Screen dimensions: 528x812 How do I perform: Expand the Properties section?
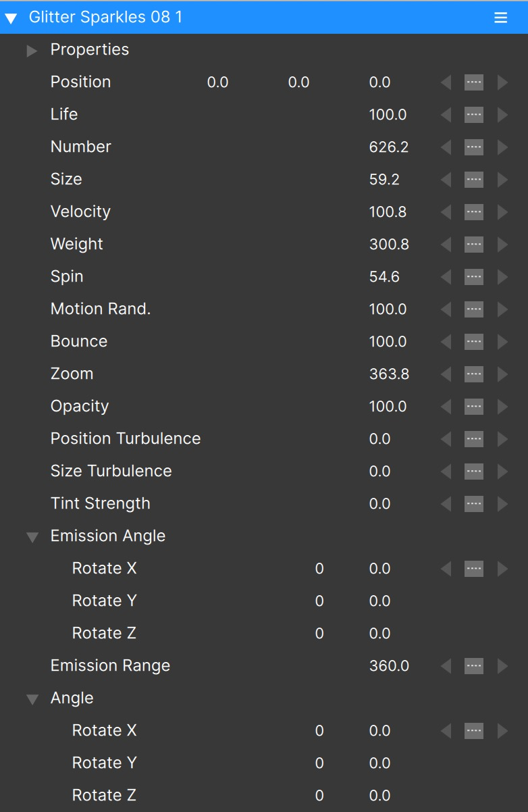[x=32, y=51]
